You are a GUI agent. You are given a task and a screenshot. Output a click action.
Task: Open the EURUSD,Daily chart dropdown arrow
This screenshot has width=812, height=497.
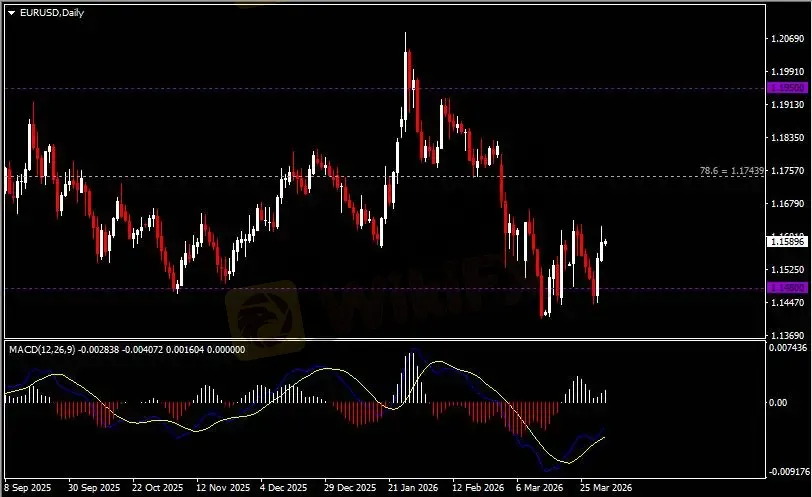coord(11,11)
